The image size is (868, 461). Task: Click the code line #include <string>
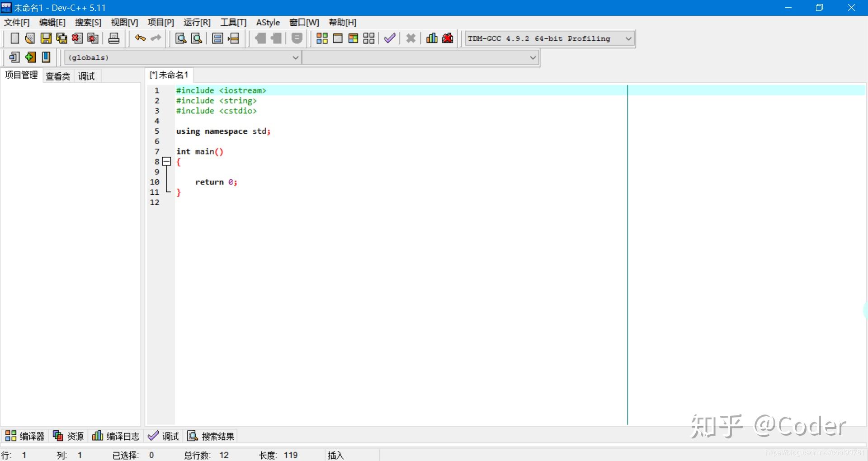pyautogui.click(x=217, y=101)
